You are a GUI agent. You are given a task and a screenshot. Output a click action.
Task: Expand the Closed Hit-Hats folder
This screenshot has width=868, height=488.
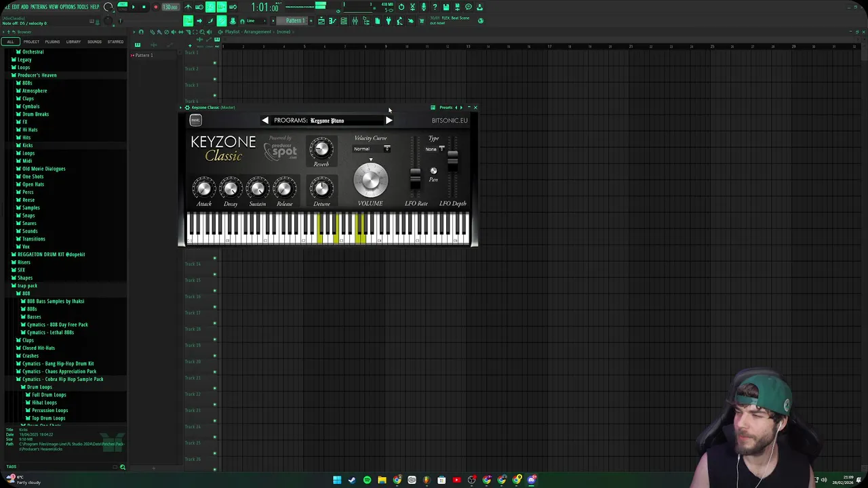(38, 348)
